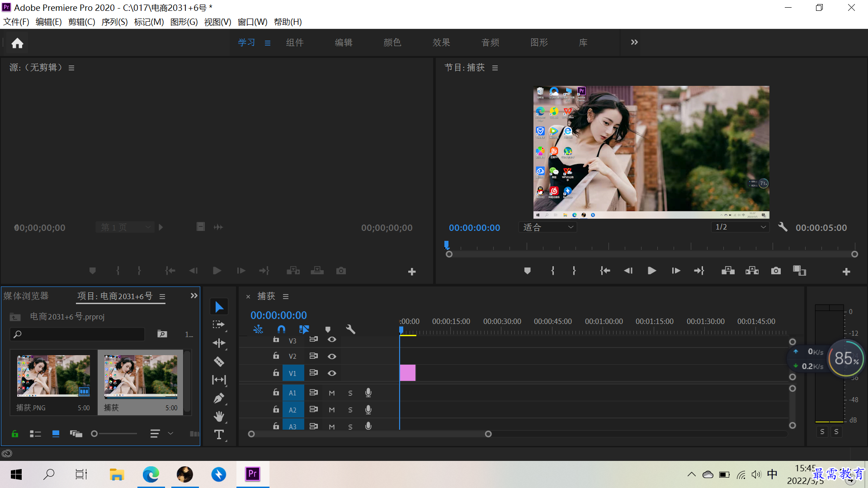868x488 pixels.
Task: Open timeline display settings wrench
Action: pyautogui.click(x=350, y=329)
